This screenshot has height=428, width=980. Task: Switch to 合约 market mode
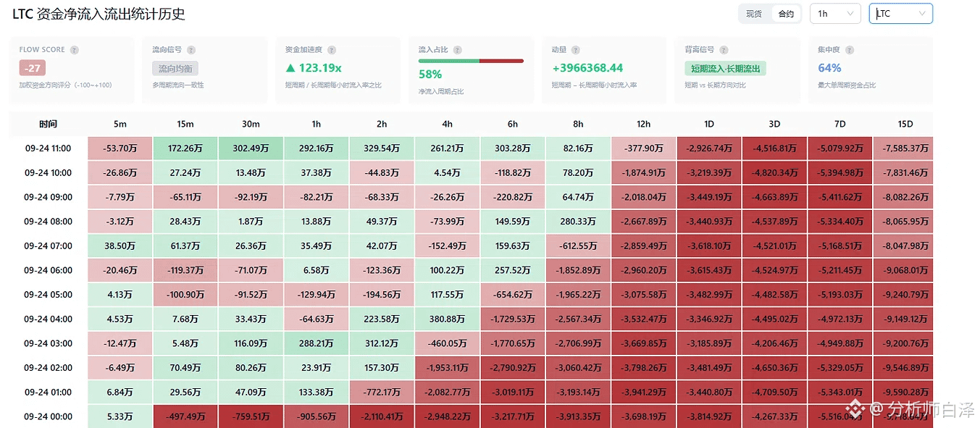point(786,14)
